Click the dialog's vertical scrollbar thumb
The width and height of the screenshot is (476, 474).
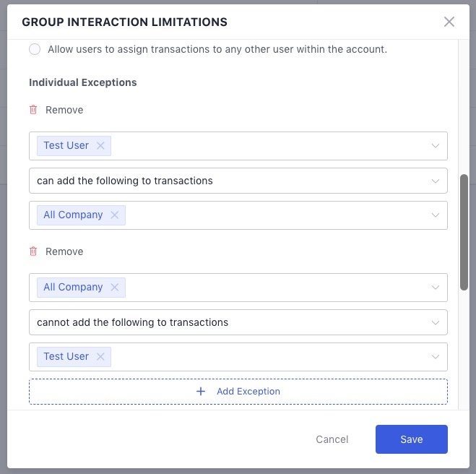[464, 231]
